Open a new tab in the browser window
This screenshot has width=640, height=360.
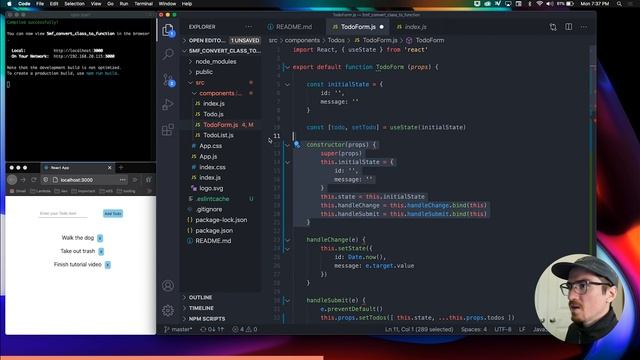point(121,167)
